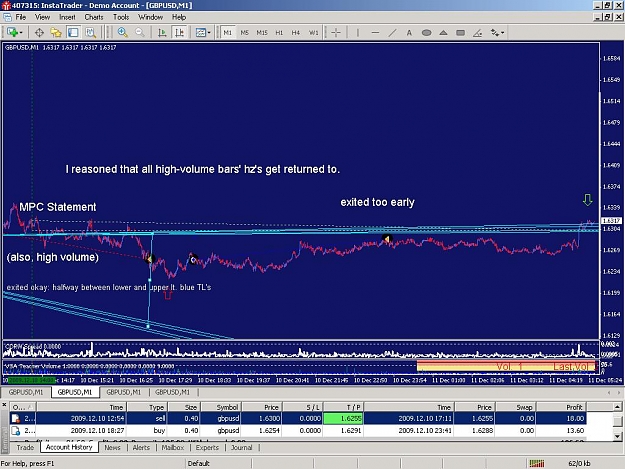The width and height of the screenshot is (625, 469).
Task: Open the Market Watch crosshair icon
Action: pyautogui.click(x=39, y=33)
